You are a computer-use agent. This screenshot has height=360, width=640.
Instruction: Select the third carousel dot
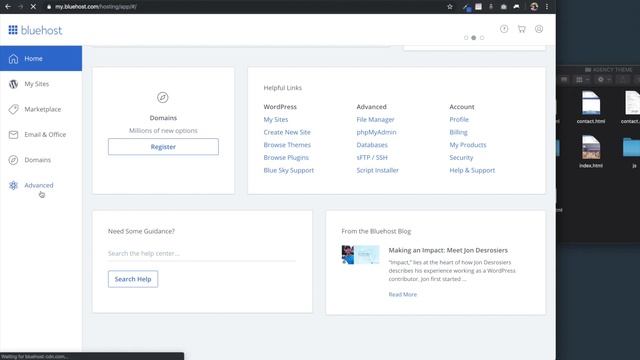[482, 38]
